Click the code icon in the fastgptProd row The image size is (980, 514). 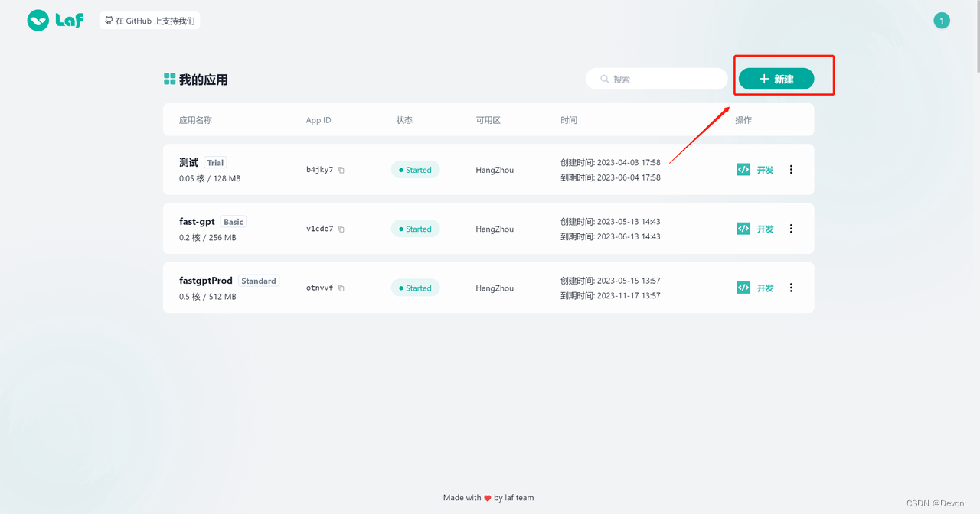pyautogui.click(x=743, y=288)
